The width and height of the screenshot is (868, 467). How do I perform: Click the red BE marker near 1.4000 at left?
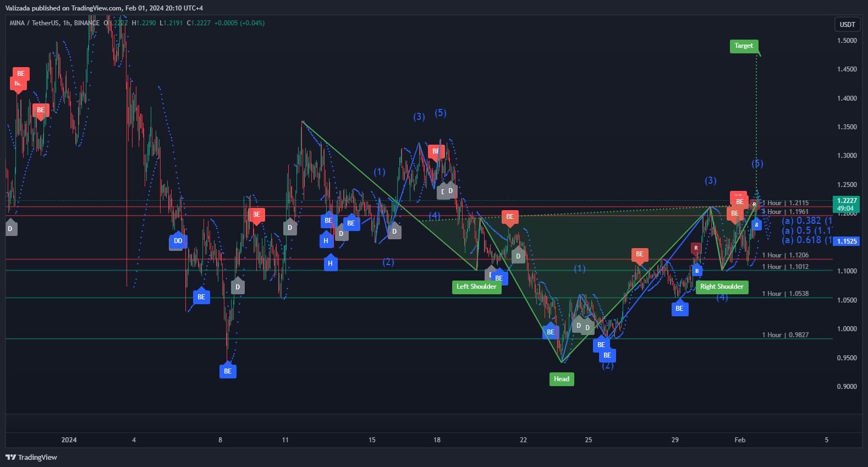click(41, 111)
